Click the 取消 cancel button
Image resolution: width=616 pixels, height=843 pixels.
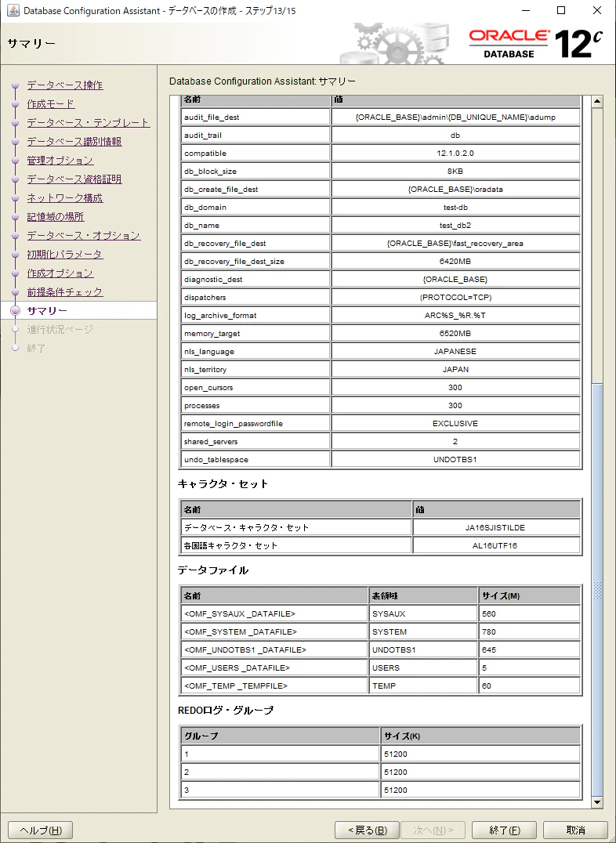tap(576, 830)
